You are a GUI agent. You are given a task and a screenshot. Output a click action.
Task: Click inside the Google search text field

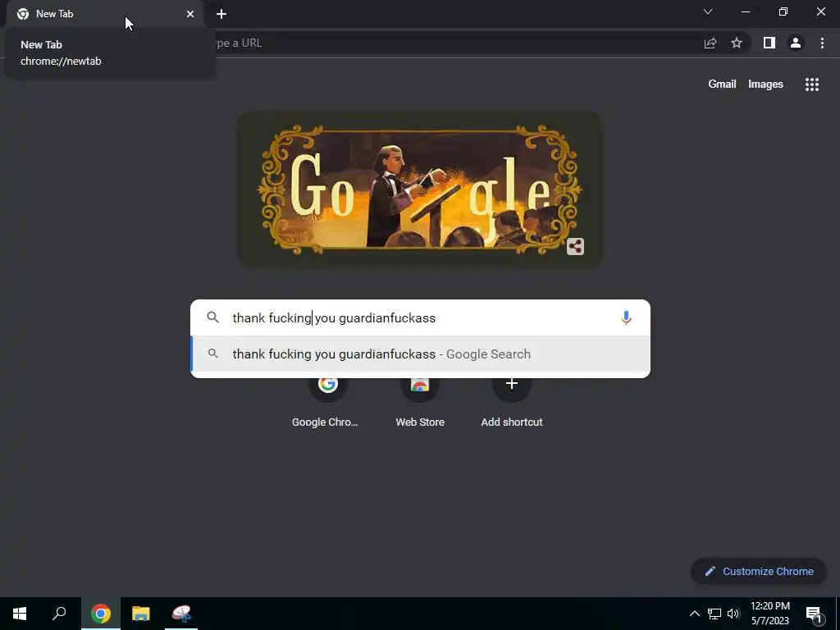coord(421,317)
